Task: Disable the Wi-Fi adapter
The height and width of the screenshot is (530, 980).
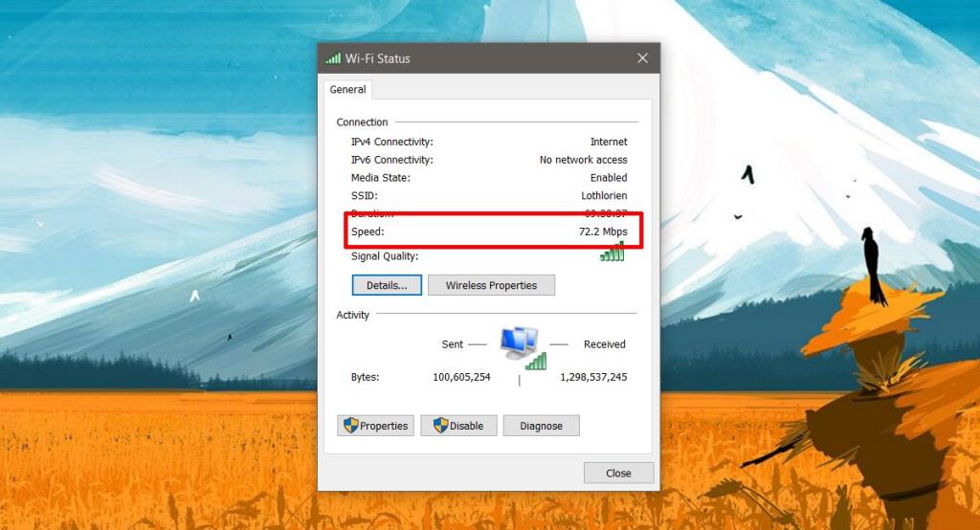Action: coord(458,426)
